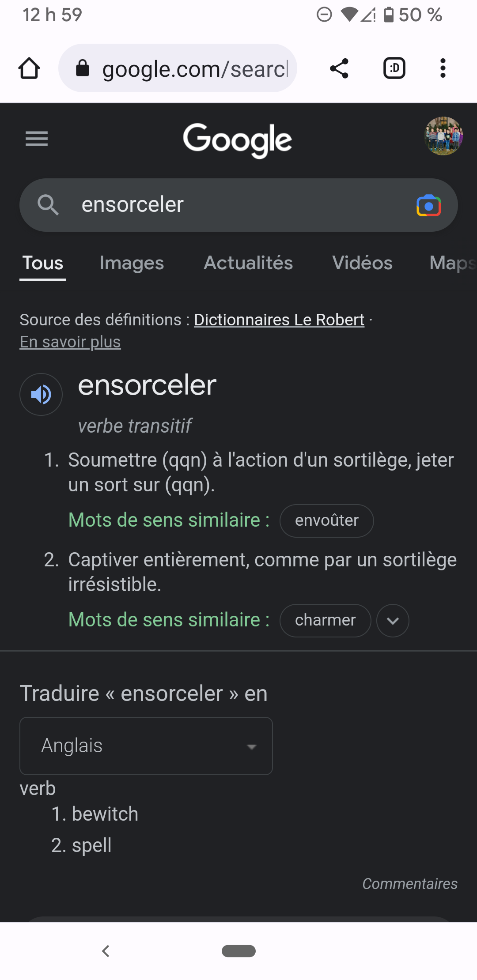Tap the browser home icon

point(29,68)
